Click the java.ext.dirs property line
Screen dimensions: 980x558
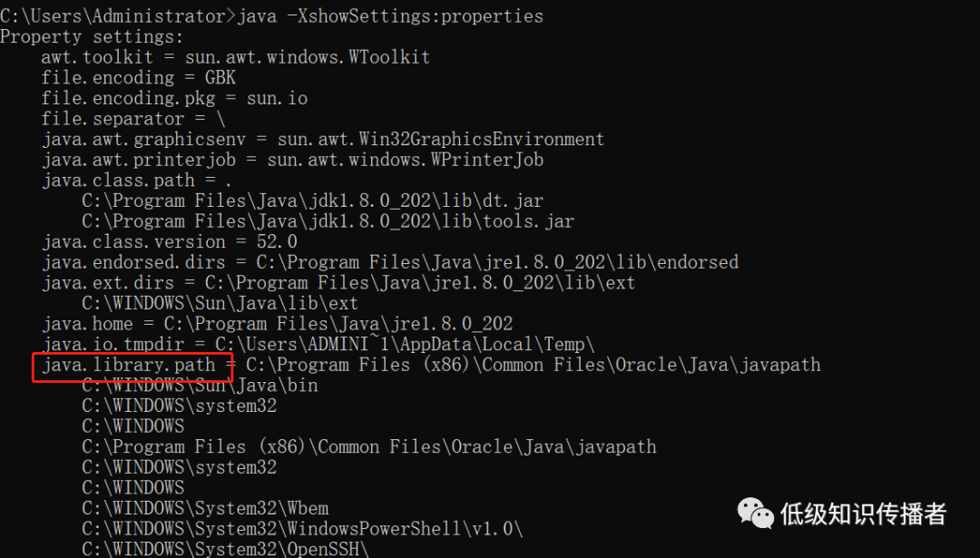click(338, 282)
